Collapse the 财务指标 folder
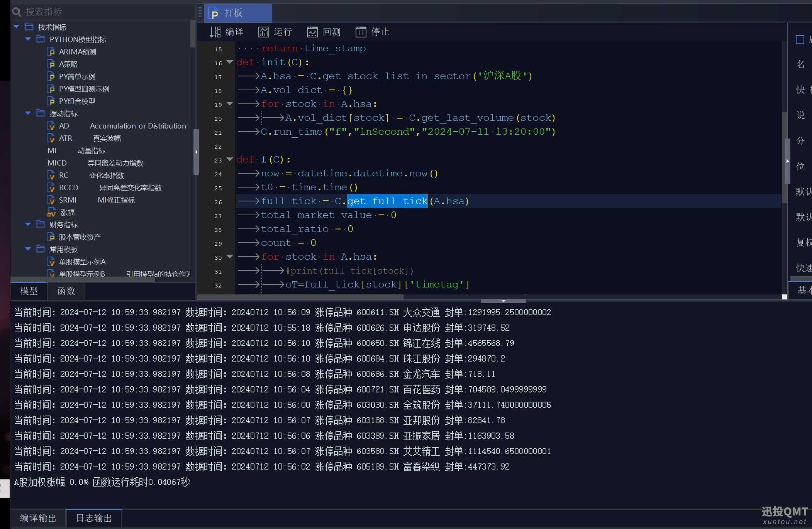Image resolution: width=812 pixels, height=529 pixels. point(28,225)
